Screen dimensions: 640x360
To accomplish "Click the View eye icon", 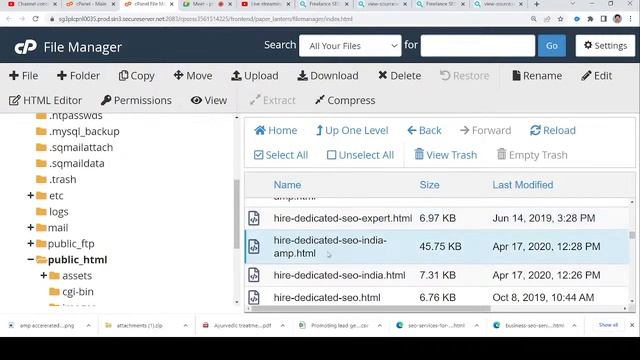I will [x=196, y=100].
